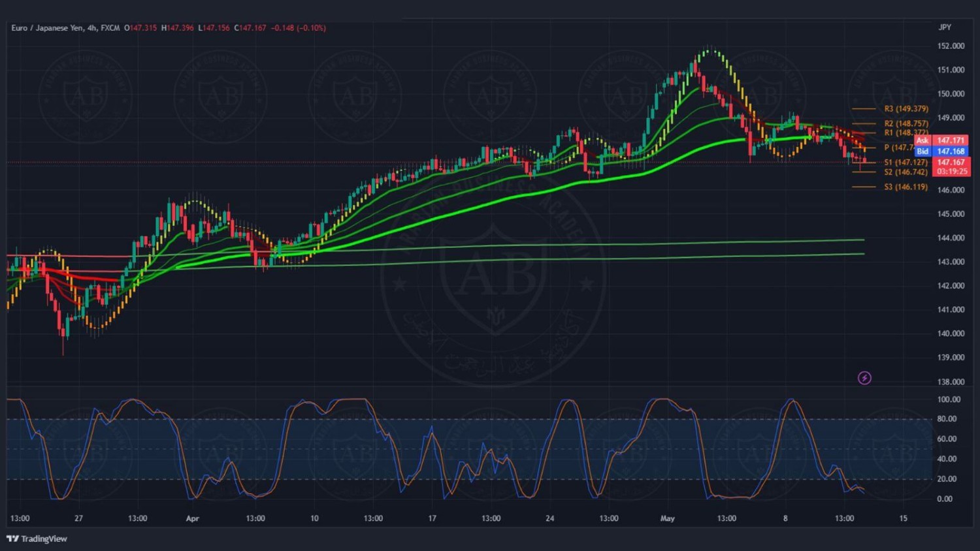Select the S3 (146.119) pivot level label

(x=906, y=187)
